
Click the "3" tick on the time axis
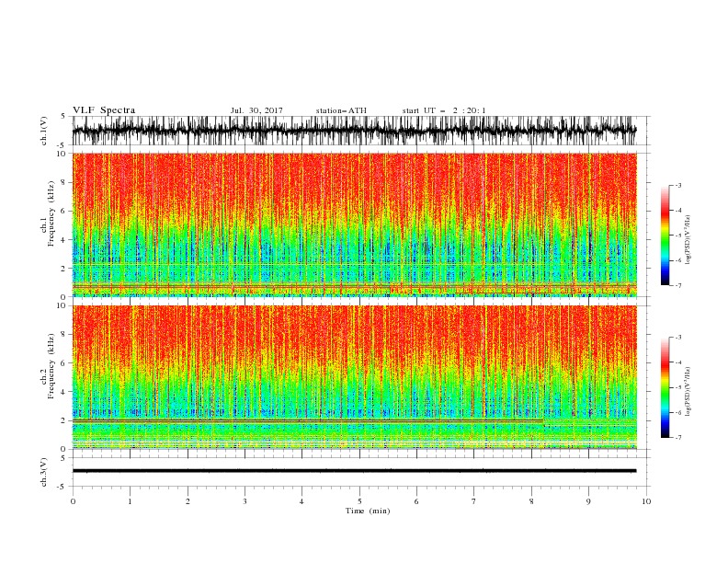point(245,501)
